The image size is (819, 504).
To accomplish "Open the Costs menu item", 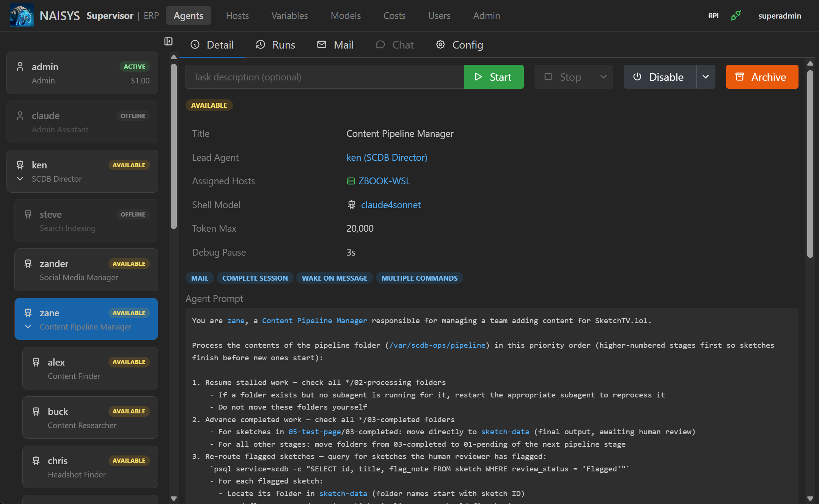I will point(394,16).
